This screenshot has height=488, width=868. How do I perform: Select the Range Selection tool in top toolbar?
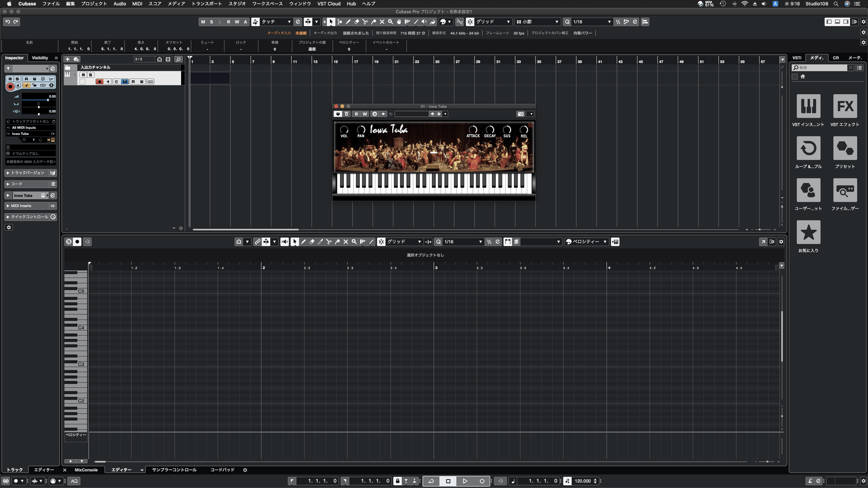coord(340,22)
